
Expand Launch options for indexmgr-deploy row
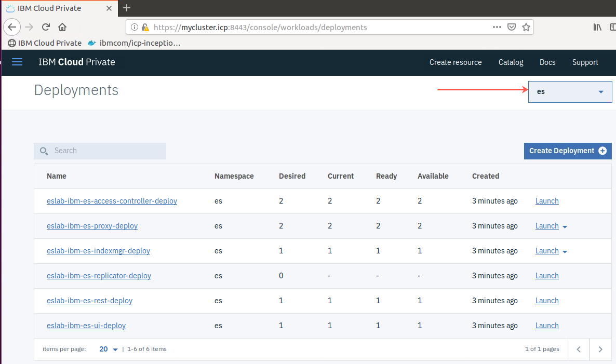565,252
